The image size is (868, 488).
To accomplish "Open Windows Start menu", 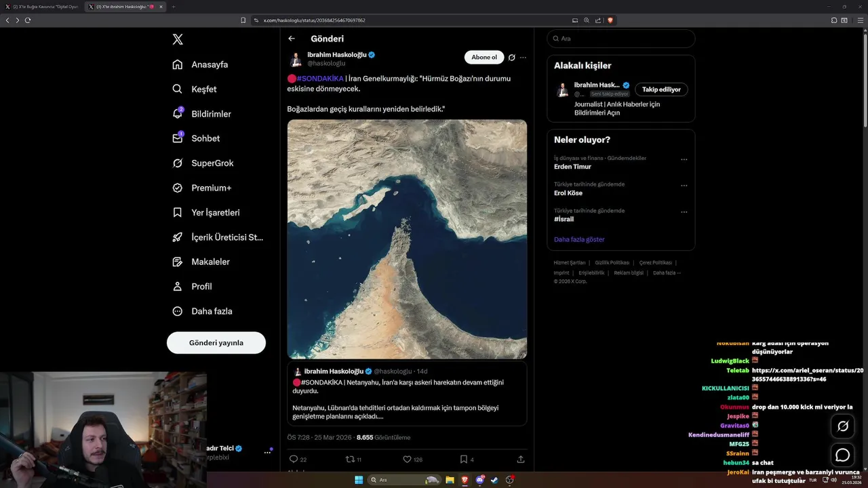I will point(359,480).
